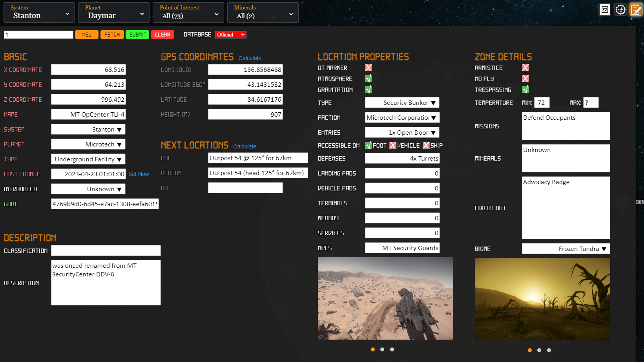The image size is (644, 362).
Task: Focus the ID input field containing 1
Action: tap(38, 35)
